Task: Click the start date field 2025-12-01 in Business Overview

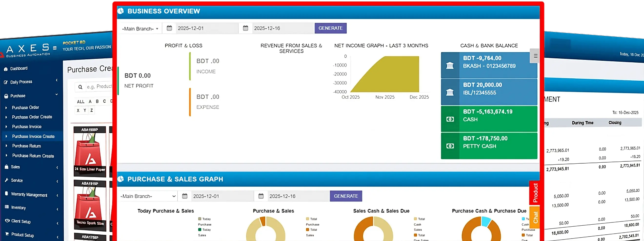Action: pyautogui.click(x=207, y=28)
